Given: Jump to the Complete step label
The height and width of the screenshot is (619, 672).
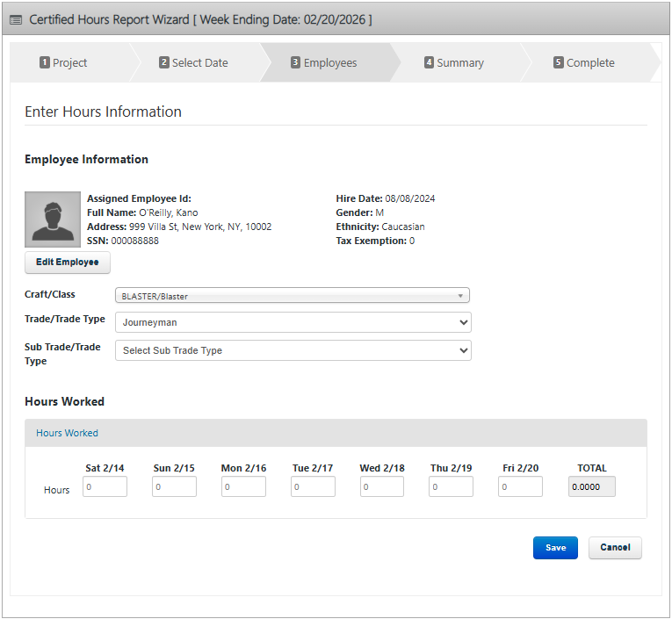Looking at the screenshot, I should (x=590, y=63).
